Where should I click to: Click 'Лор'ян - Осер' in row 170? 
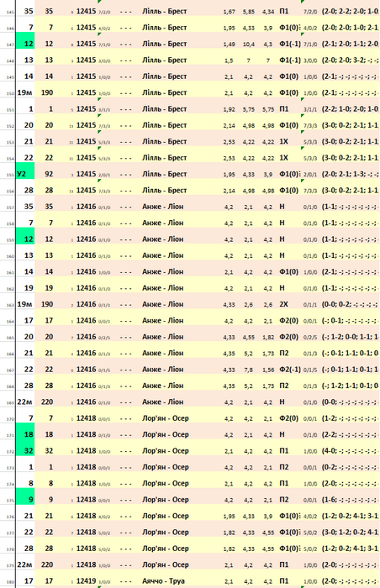(166, 418)
